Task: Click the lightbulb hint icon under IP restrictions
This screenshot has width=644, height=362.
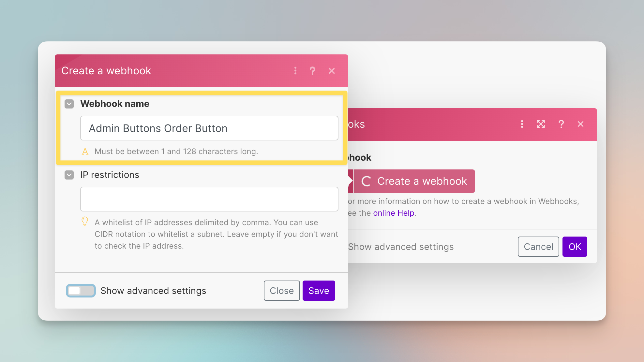Action: coord(85,221)
